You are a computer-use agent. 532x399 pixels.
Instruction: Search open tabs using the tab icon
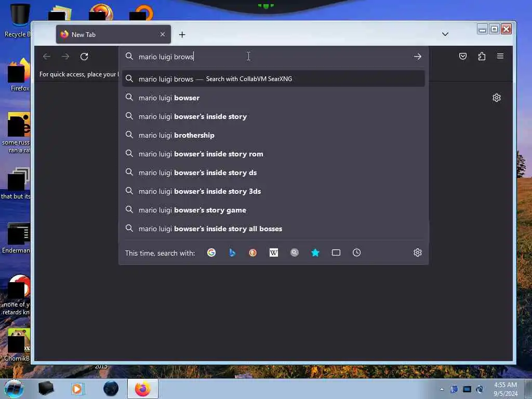pos(336,252)
